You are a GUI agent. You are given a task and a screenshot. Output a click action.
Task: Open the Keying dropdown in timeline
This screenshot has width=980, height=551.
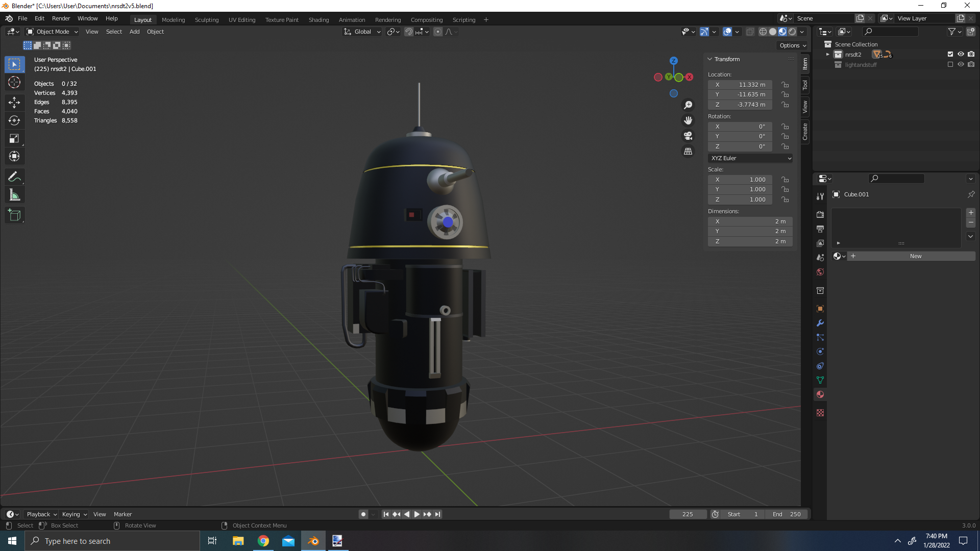pyautogui.click(x=74, y=514)
